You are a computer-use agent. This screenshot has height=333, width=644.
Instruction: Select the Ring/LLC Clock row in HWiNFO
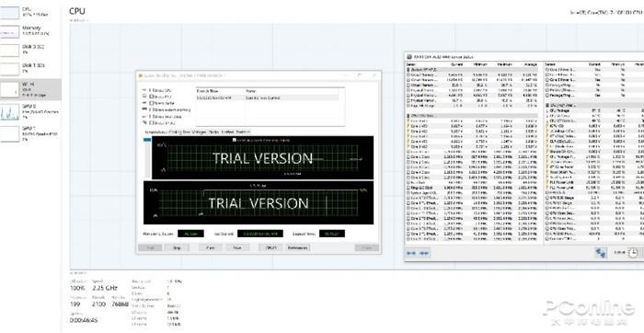pyautogui.click(x=471, y=188)
